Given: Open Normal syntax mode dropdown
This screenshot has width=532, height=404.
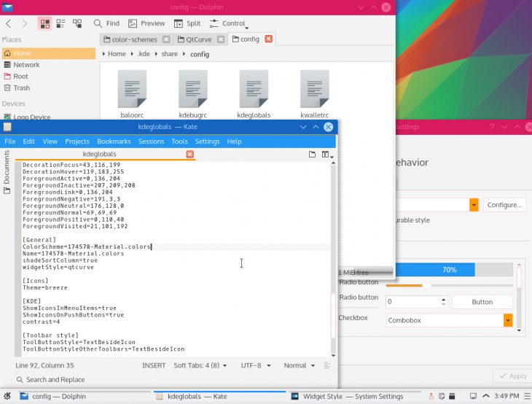Looking at the screenshot, I should point(300,365).
